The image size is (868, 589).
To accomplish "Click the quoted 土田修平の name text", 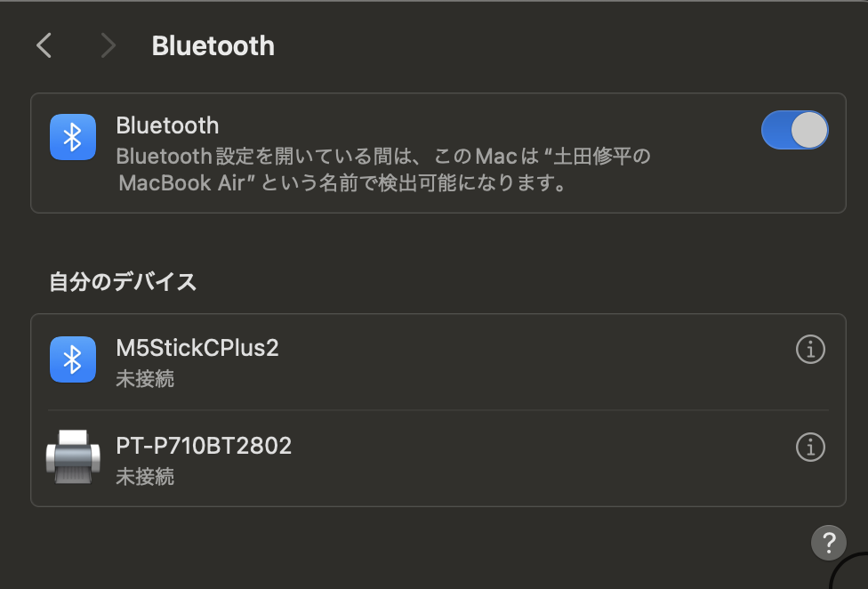I will (603, 157).
